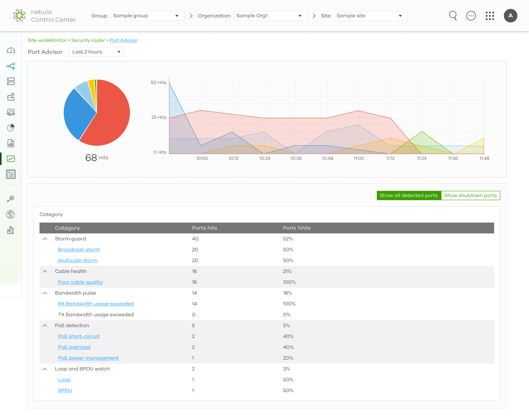Click the Ports hits column header
This screenshot has height=420, width=529.
(x=204, y=228)
